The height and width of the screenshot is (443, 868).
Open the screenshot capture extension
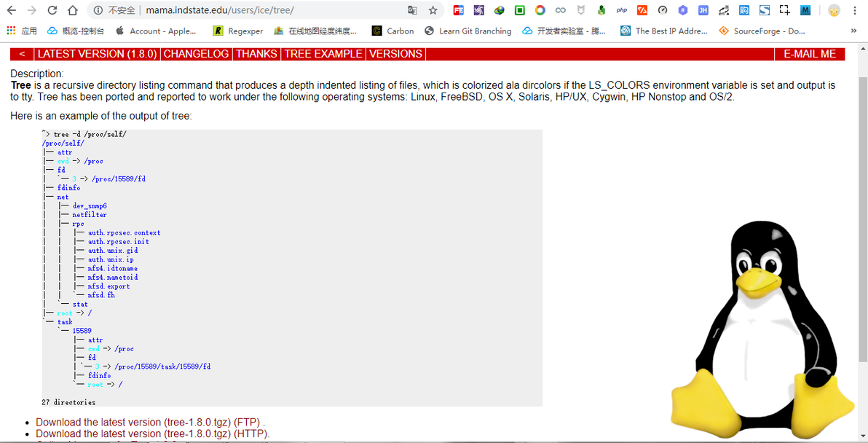[x=785, y=10]
